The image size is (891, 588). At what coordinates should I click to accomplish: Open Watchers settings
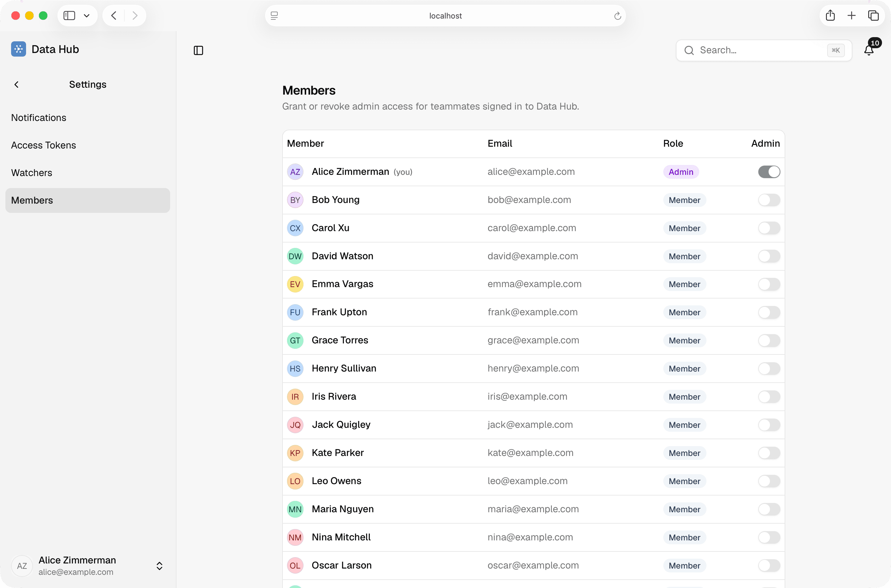tap(88, 173)
